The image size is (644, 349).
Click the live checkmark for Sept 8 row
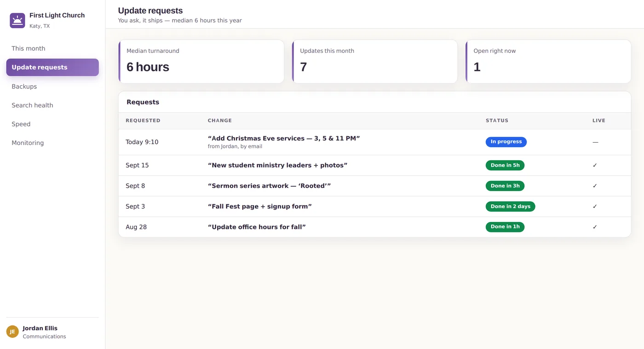tap(595, 186)
